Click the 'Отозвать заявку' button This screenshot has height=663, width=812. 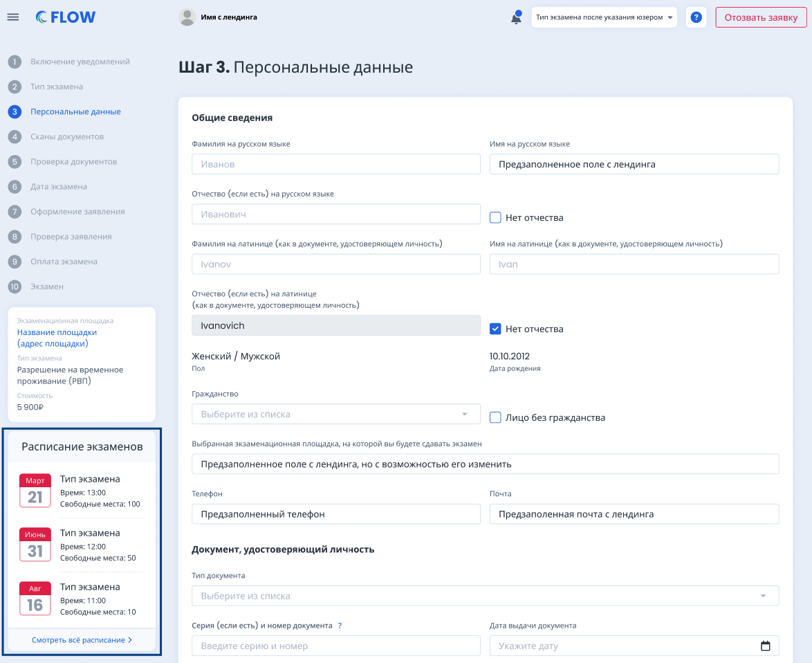pyautogui.click(x=761, y=17)
